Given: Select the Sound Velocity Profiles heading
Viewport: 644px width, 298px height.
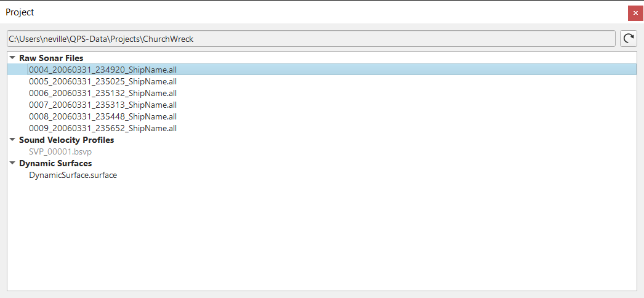Looking at the screenshot, I should pos(66,140).
